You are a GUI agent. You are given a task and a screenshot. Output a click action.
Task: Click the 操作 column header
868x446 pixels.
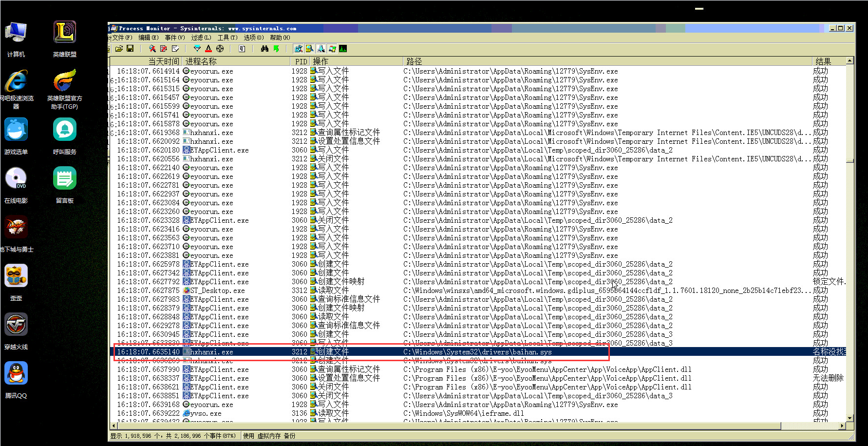click(357, 61)
